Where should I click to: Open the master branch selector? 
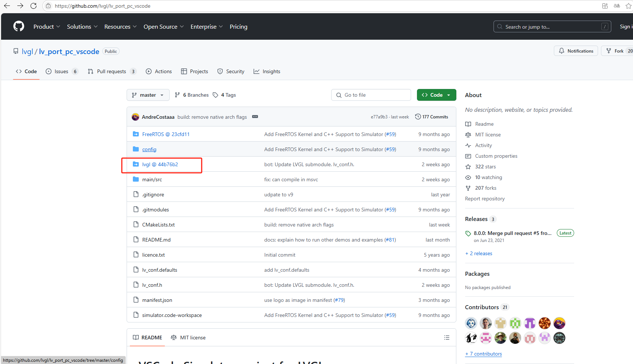148,95
